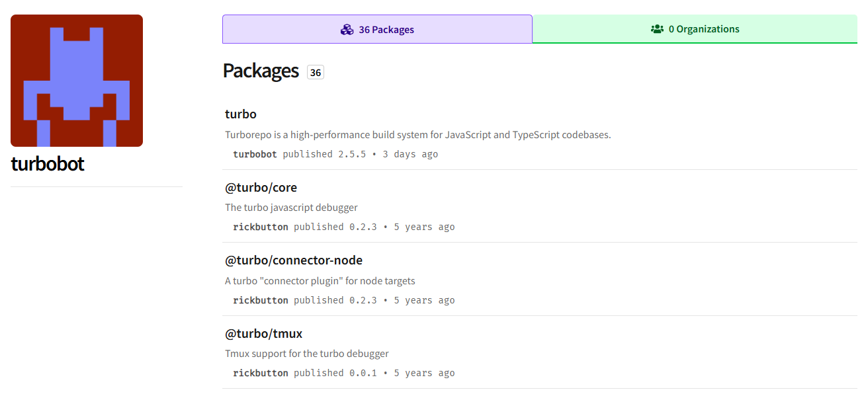Open the turbobot avatar image

(x=77, y=81)
